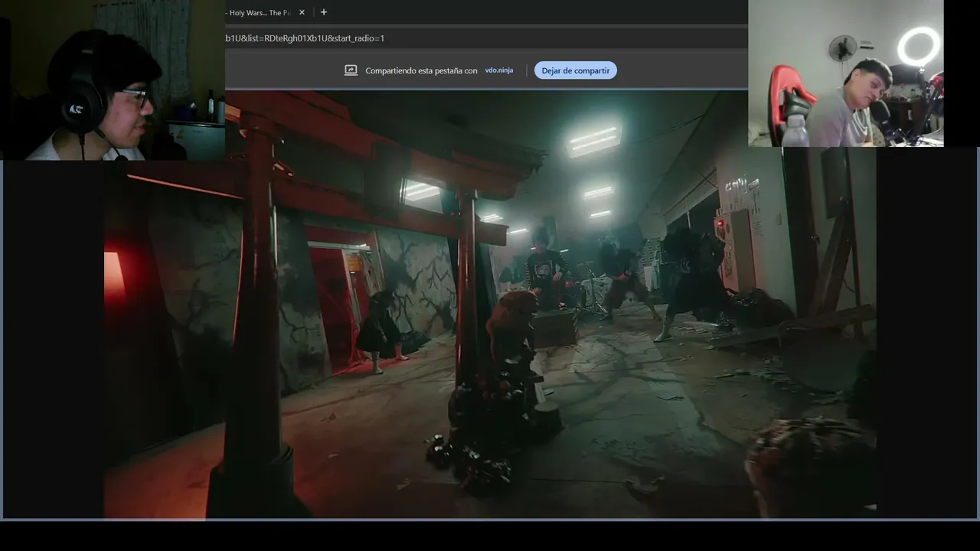
Task: Select the webcam feed with ring light
Action: (x=846, y=73)
